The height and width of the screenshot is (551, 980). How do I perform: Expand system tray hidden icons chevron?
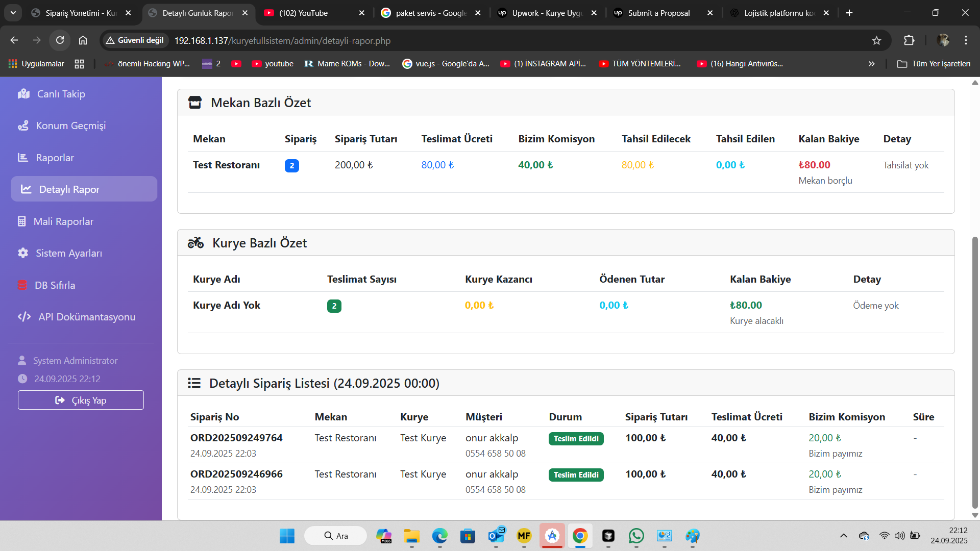point(843,536)
